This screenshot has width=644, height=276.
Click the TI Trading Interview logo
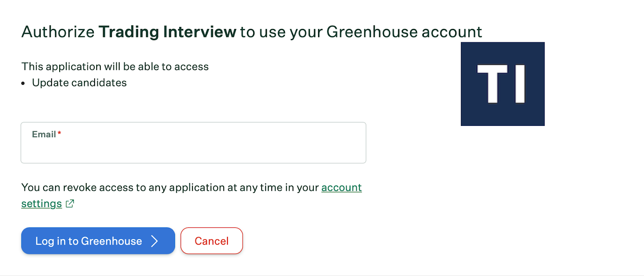click(502, 84)
